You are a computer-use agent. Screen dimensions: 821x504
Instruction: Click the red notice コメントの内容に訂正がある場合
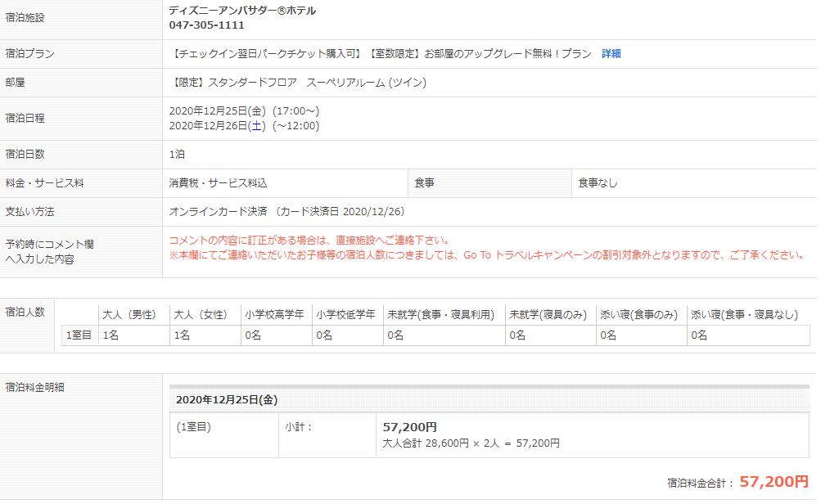coord(309,241)
